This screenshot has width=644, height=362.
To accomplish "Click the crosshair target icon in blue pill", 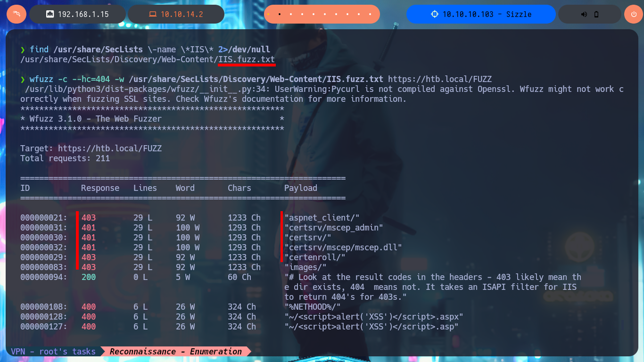I will pos(435,14).
